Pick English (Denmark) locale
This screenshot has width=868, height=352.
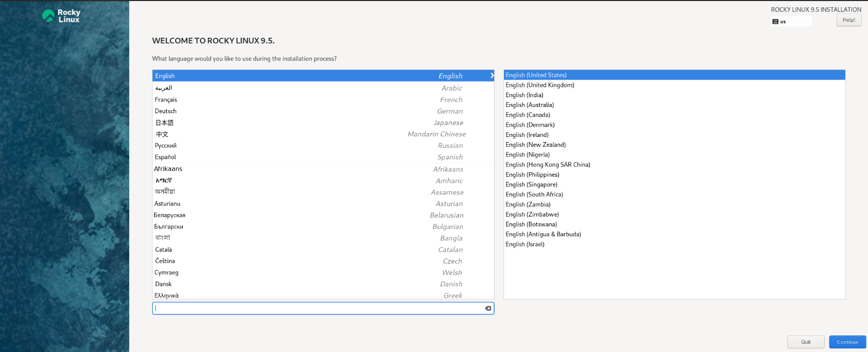click(674, 125)
